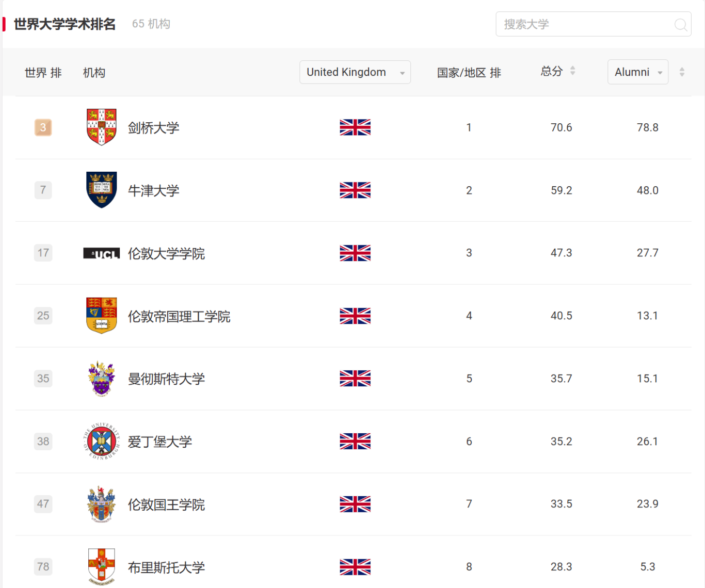Click UK flag in 曼彻斯特大学 row
The image size is (705, 588).
click(355, 379)
